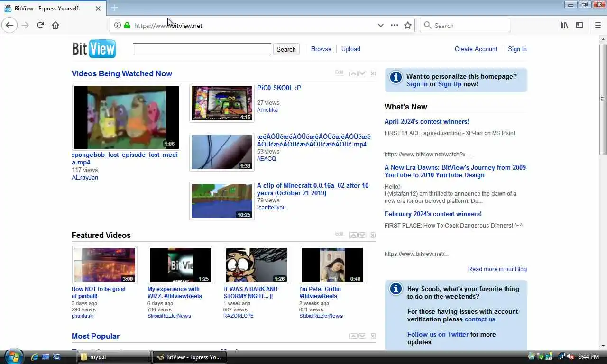Viewport: 607px width, 364px height.
Task: Move Most Popular section down
Action: point(362,336)
